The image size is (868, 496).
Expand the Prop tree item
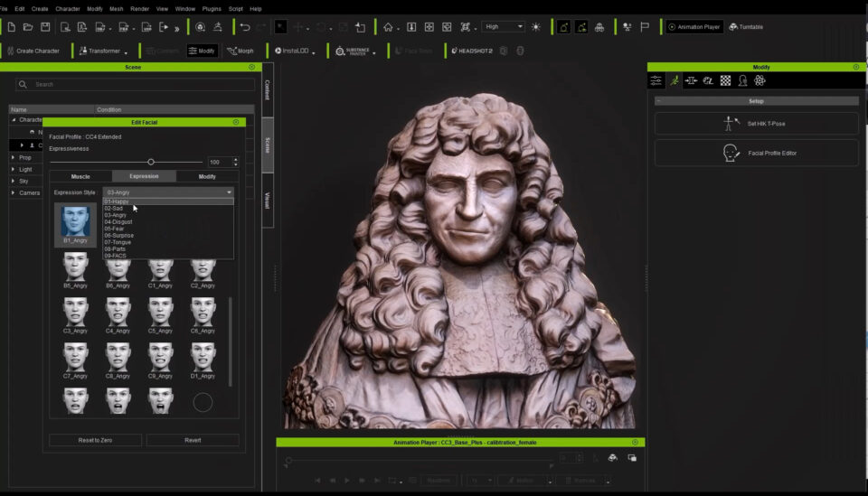tap(13, 157)
